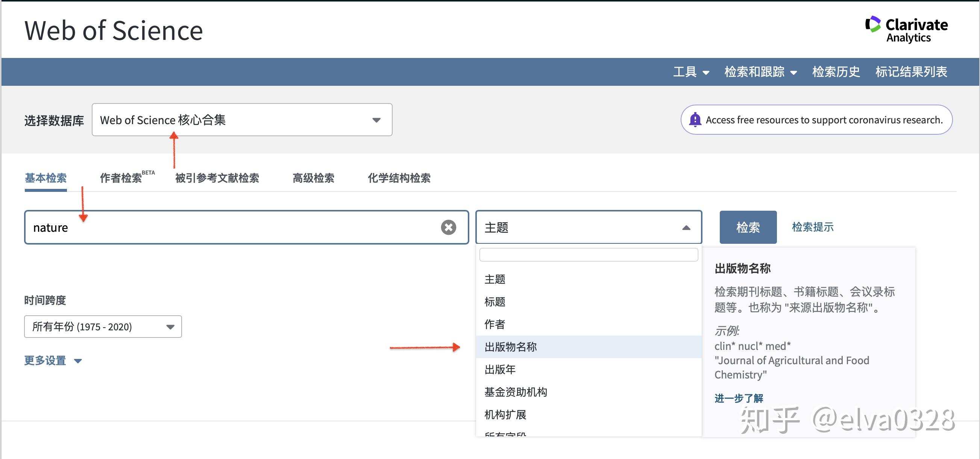Click the dropdown filter input box
The width and height of the screenshot is (980, 459).
click(589, 255)
